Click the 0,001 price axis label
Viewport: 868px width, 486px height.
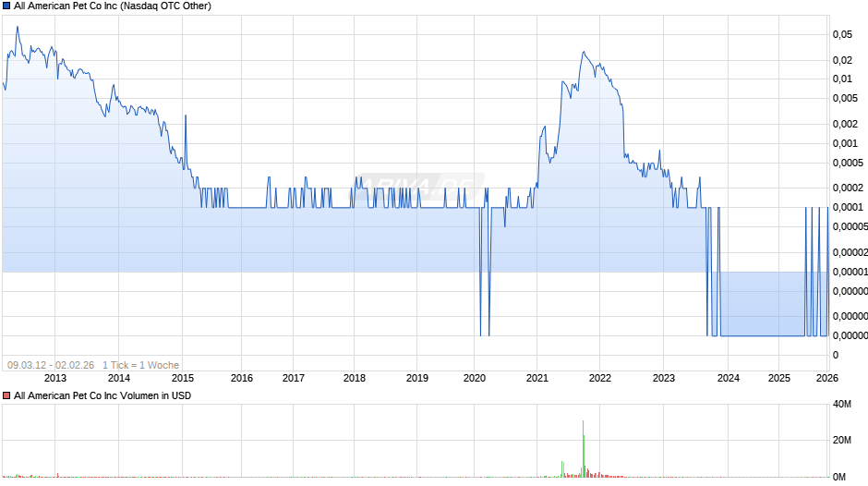(x=845, y=143)
